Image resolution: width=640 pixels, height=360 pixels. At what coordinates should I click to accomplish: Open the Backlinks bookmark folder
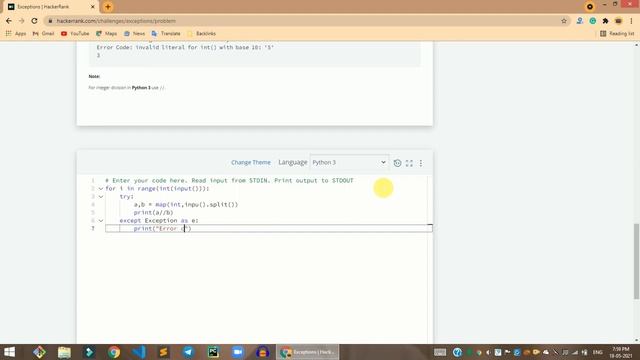tap(202, 33)
